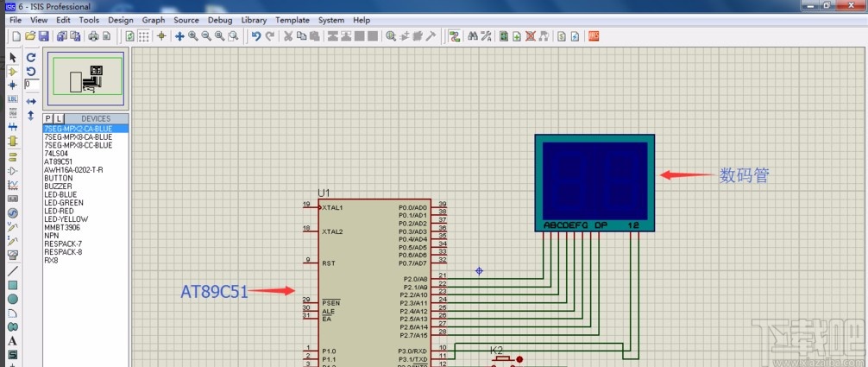This screenshot has height=367, width=868.
Task: Select 7SEG-MPX8-CC-BLUE in device list
Action: (x=85, y=145)
